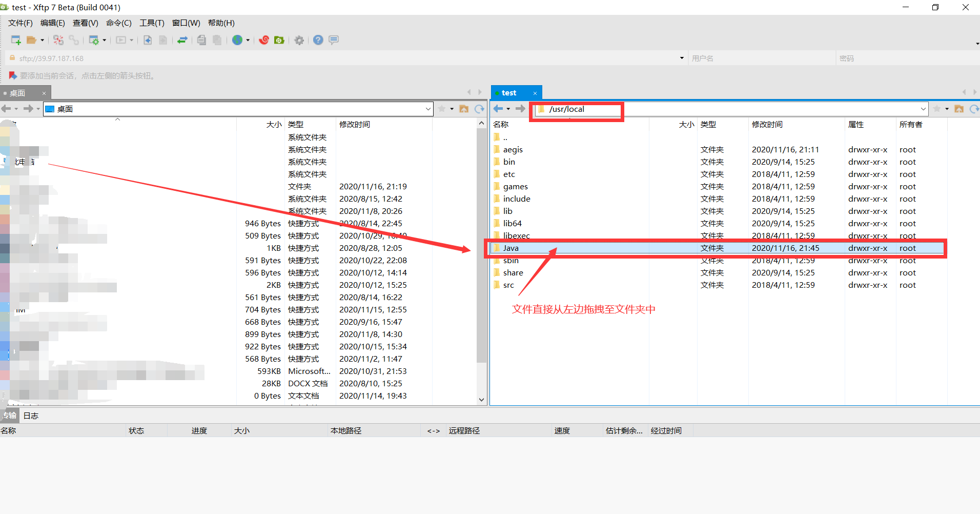Image resolution: width=980 pixels, height=514 pixels.
Task: Open the 窗口(W) menu
Action: (x=186, y=23)
